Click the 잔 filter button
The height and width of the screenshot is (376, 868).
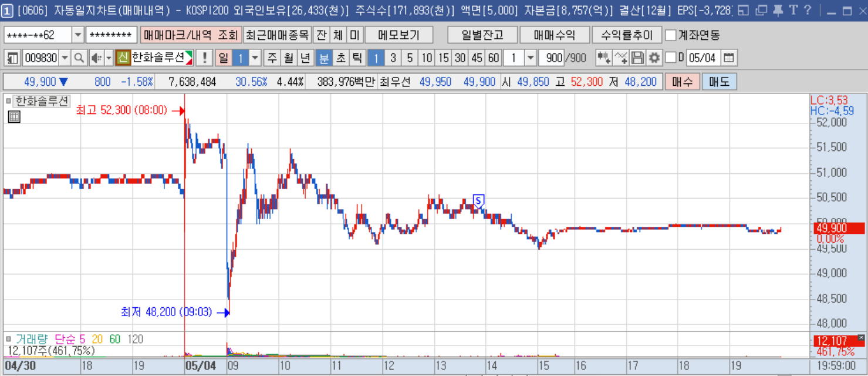(321, 35)
